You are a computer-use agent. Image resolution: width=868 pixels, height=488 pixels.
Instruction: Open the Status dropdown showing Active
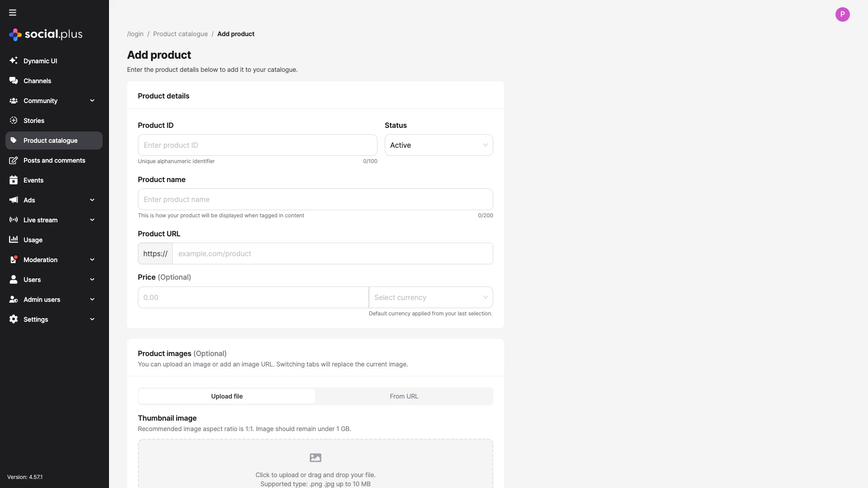(438, 145)
